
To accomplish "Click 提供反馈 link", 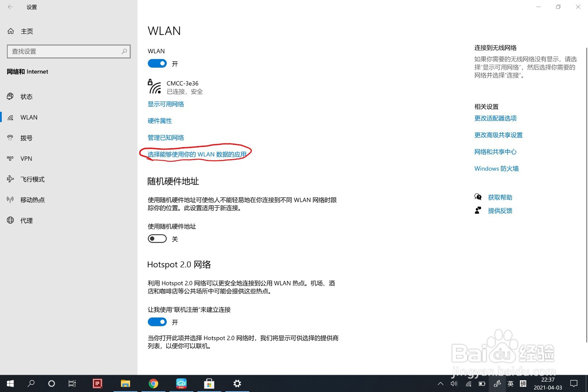I will pos(500,211).
